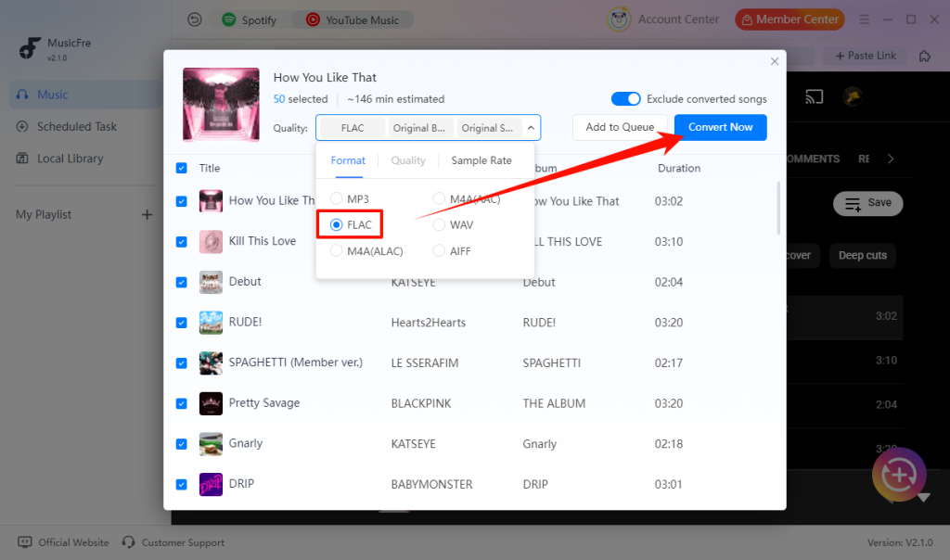The image size is (950, 560).
Task: Click Convert Now
Action: [720, 127]
